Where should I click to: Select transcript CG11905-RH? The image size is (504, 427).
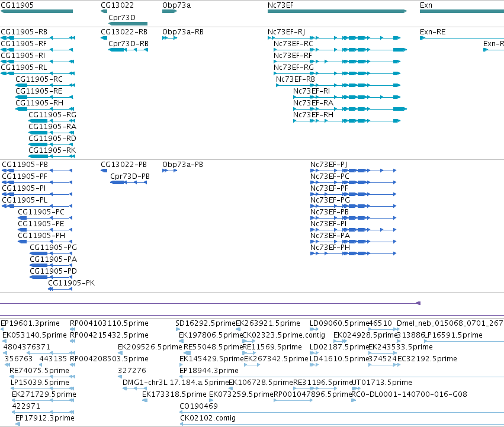(45, 109)
